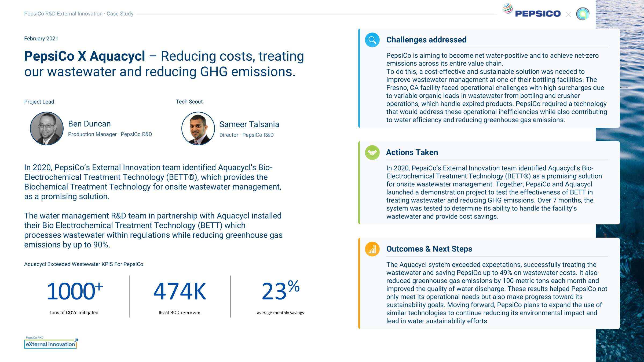This screenshot has width=644, height=362.
Task: Click the Outcomes paragraph beginning 'The Aquacycl system exceeded'
Action: point(497,293)
